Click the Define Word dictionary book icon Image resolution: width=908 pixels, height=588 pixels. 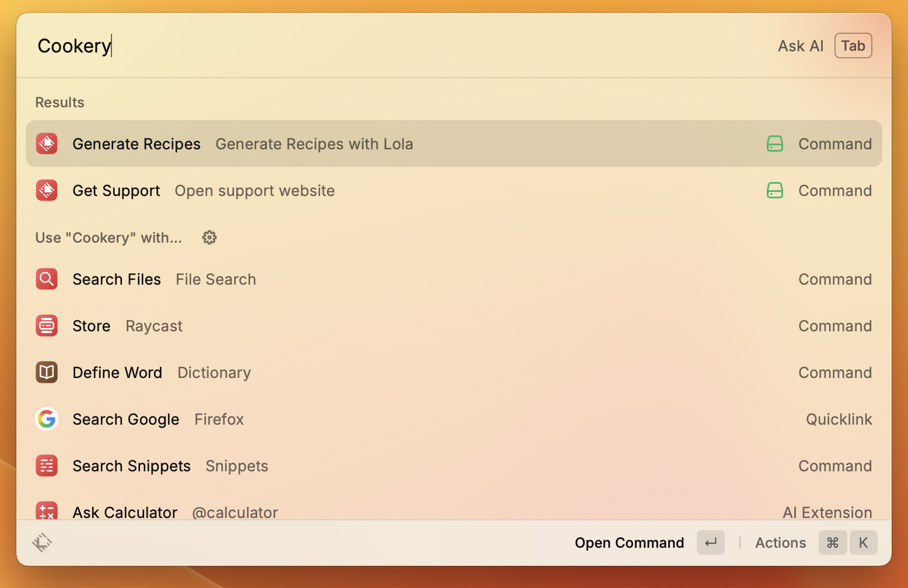point(47,372)
